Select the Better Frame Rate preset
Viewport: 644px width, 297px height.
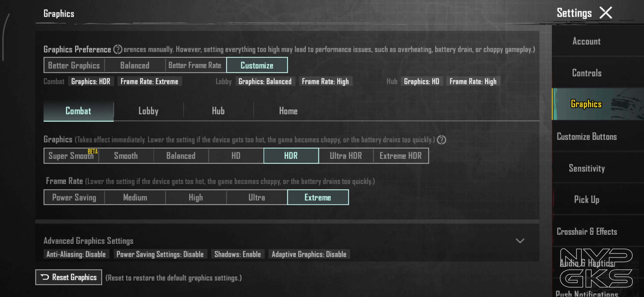[x=195, y=65]
